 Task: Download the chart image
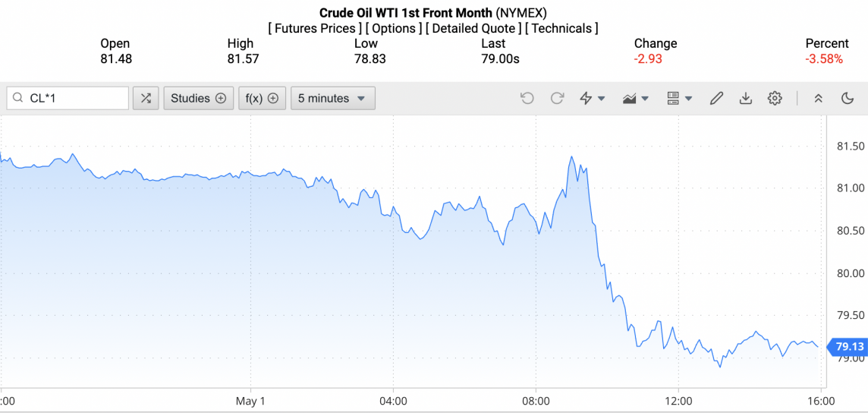(746, 98)
